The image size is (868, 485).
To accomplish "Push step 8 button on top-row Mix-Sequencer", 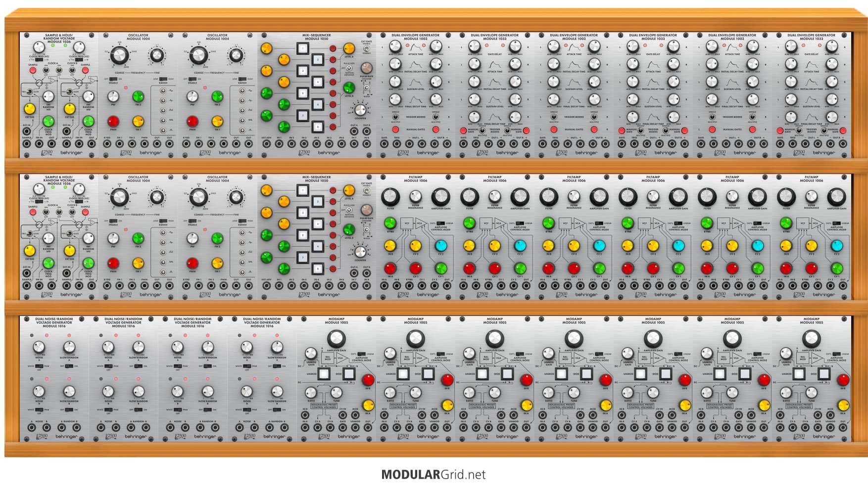I will [318, 127].
